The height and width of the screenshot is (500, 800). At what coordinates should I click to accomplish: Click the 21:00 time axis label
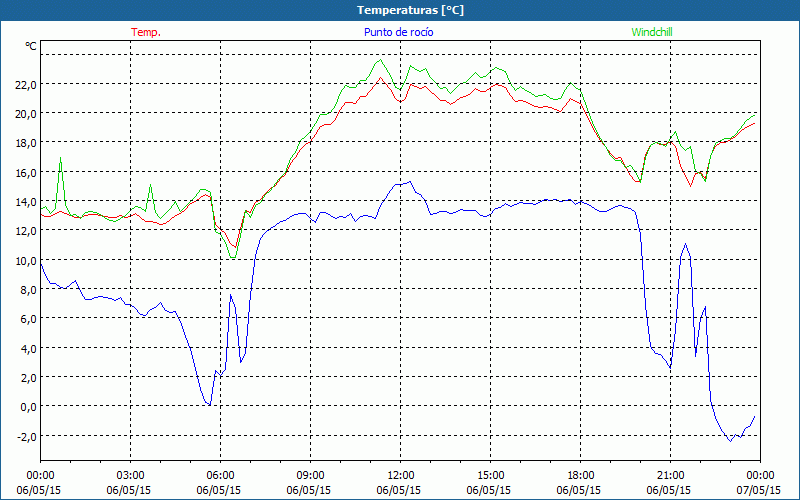(670, 476)
